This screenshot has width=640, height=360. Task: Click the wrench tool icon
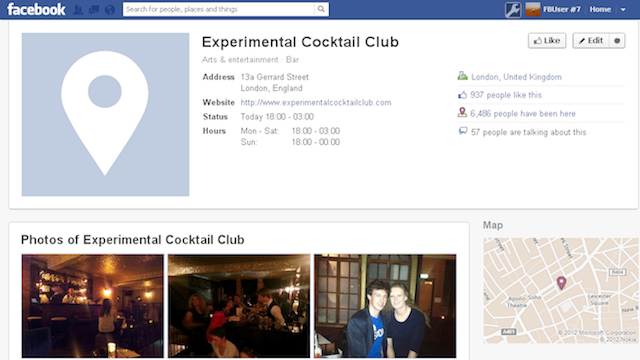point(513,9)
